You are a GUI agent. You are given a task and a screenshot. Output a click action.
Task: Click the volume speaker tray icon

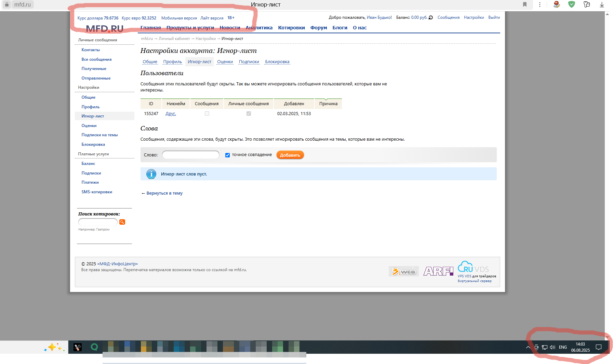coord(552,347)
